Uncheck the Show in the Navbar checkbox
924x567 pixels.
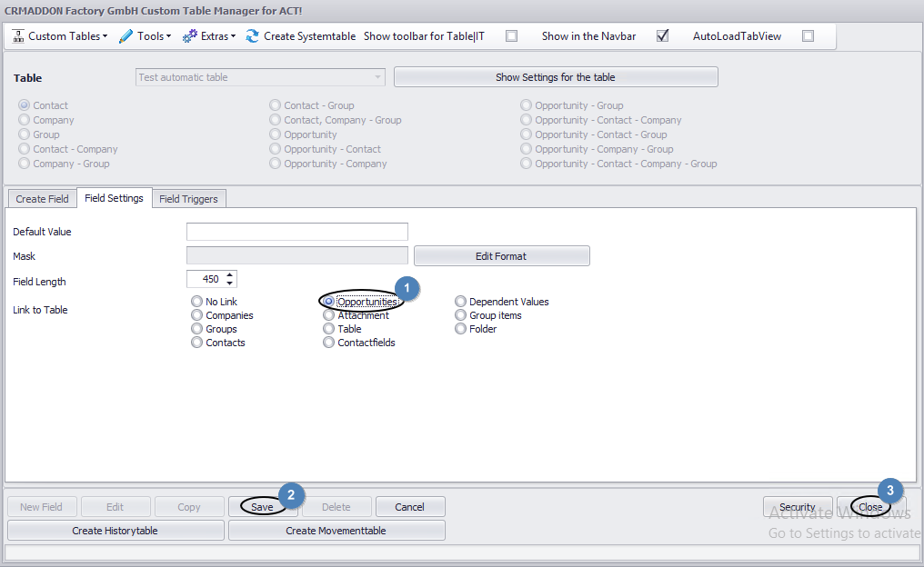click(662, 36)
